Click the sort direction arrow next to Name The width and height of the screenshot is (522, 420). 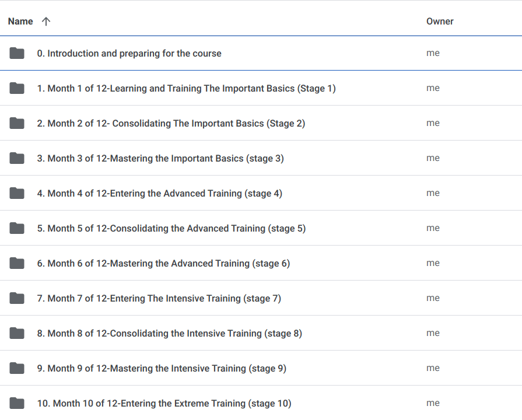[x=46, y=22]
